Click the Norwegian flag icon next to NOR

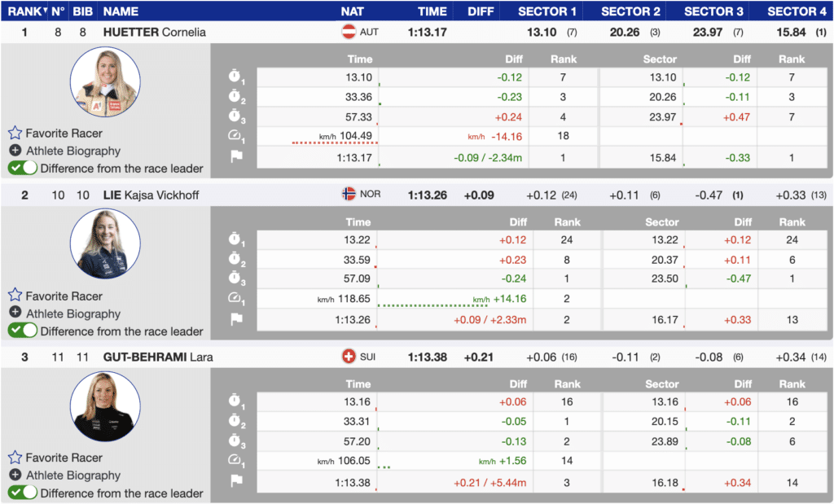tap(349, 195)
